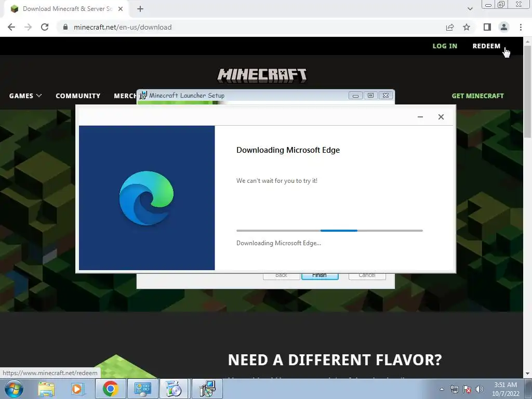This screenshot has height=399, width=532.
Task: Open Chrome side panel icon
Action: click(487, 27)
